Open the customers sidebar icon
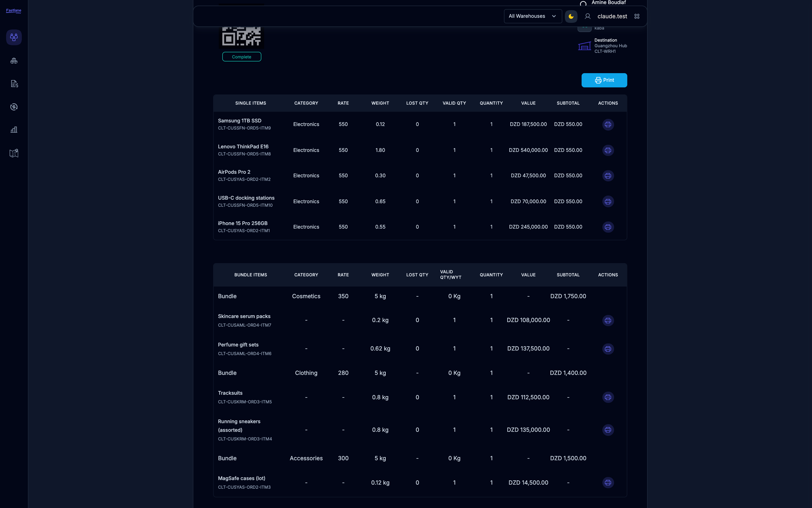The height and width of the screenshot is (508, 812). coord(14,37)
